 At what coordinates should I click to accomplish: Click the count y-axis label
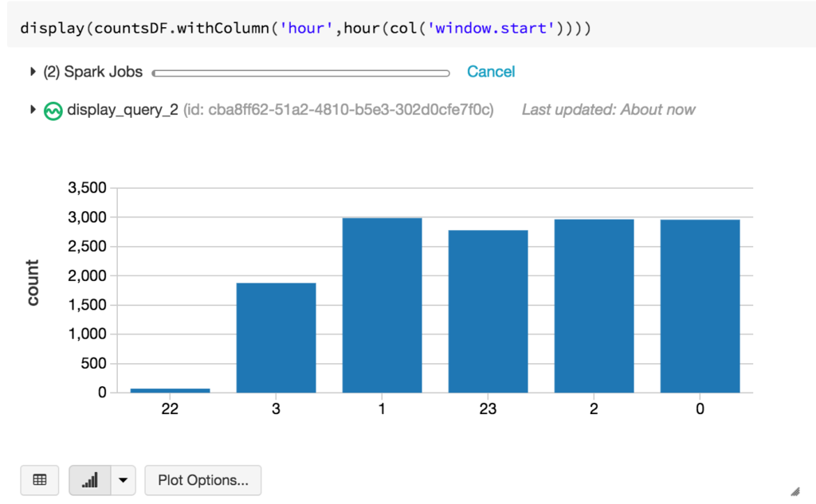pyautogui.click(x=33, y=283)
